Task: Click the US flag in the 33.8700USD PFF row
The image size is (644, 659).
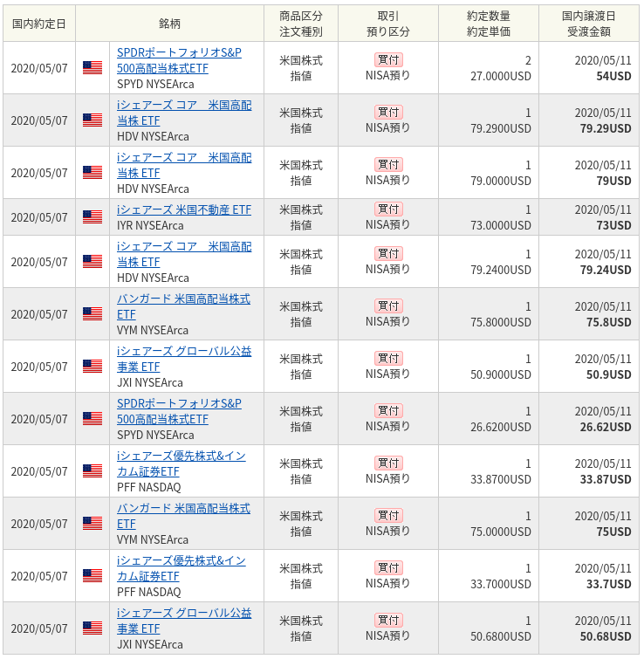Action: (92, 471)
